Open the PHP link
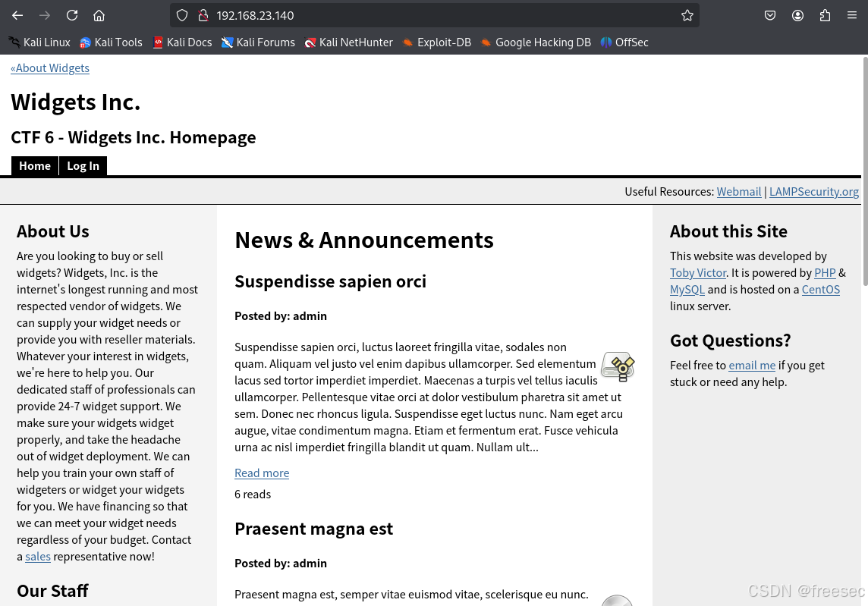This screenshot has height=606, width=868. click(825, 273)
